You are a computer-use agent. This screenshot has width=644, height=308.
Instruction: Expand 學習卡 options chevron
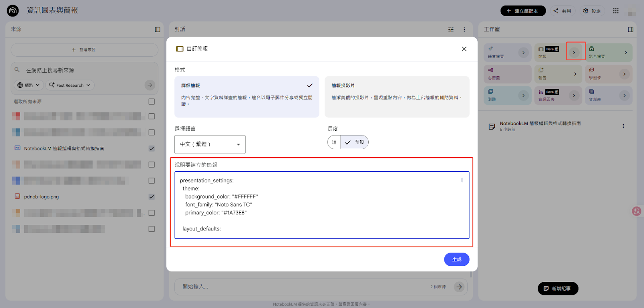[x=624, y=74]
